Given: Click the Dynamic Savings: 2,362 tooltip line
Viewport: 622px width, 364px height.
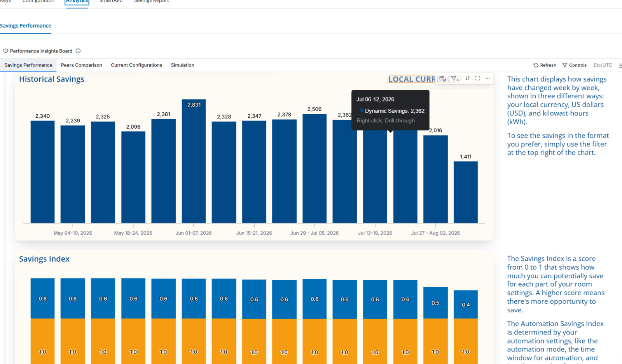Looking at the screenshot, I should (x=392, y=111).
